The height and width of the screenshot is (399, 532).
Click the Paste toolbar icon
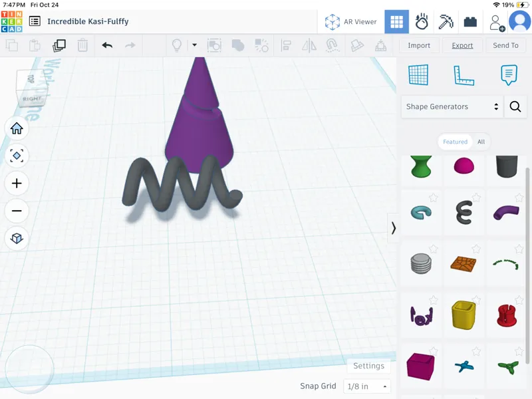click(x=35, y=45)
